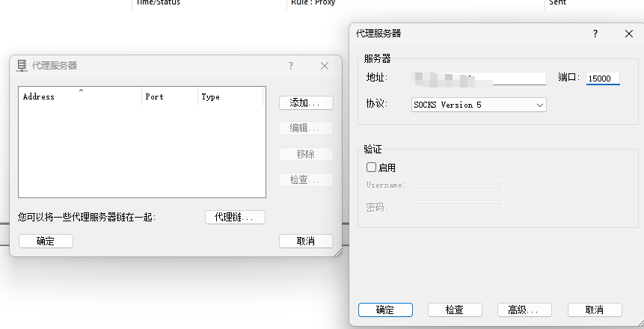Expand the 协议 SOCKS Version 5 dropdown
The image size is (644, 329).
[479, 105]
